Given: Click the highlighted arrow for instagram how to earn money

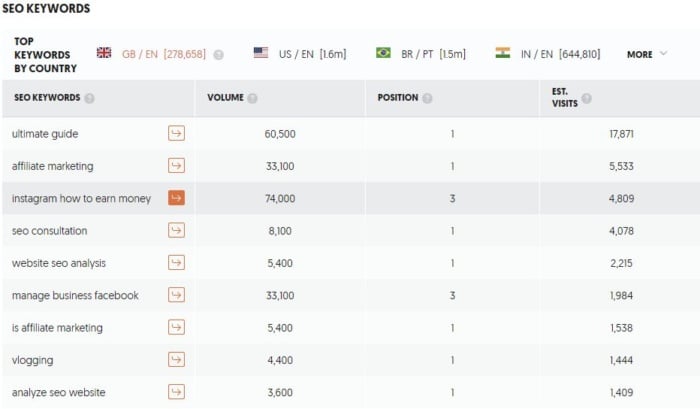Looking at the screenshot, I should tap(176, 198).
